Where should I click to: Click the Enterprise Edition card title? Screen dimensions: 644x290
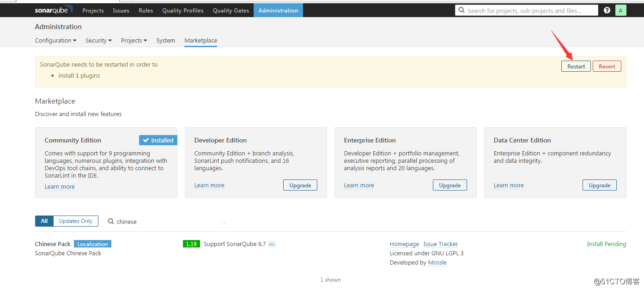(x=370, y=140)
